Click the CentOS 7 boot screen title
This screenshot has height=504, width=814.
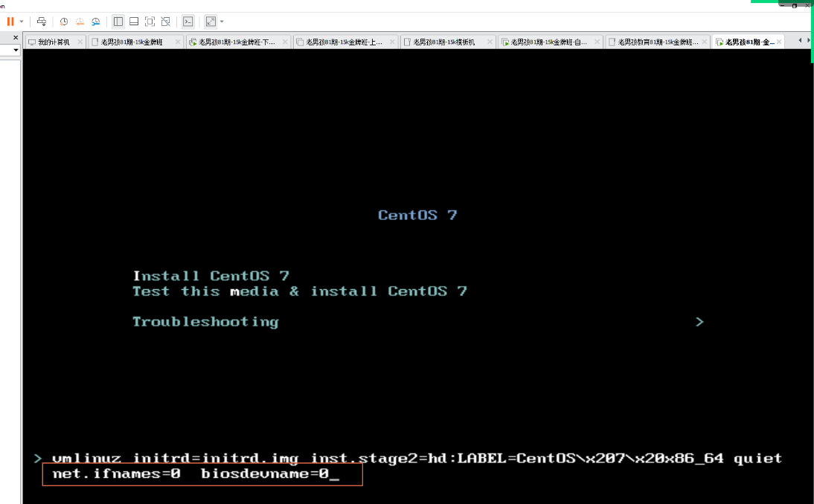pyautogui.click(x=417, y=215)
